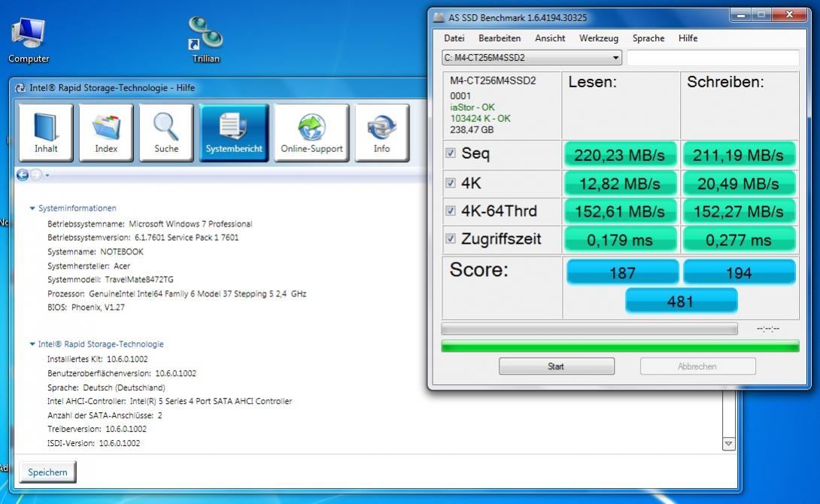Viewport: 820px width, 504px height.
Task: Open the Computer desktop icon
Action: point(29,41)
